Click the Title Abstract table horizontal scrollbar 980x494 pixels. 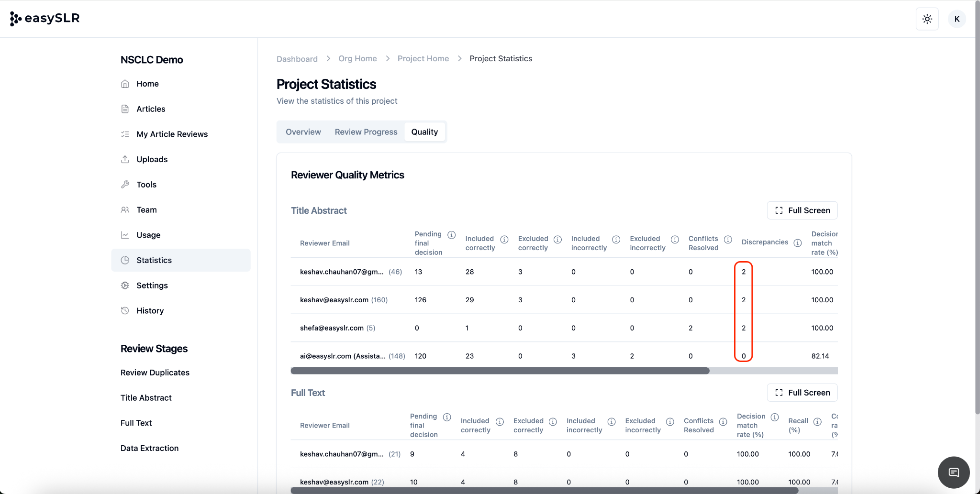coord(500,371)
